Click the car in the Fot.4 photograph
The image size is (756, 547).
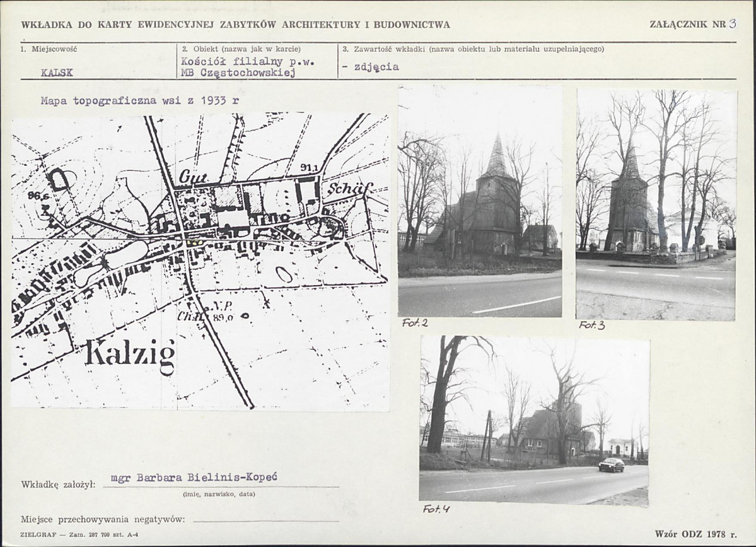pyautogui.click(x=612, y=465)
